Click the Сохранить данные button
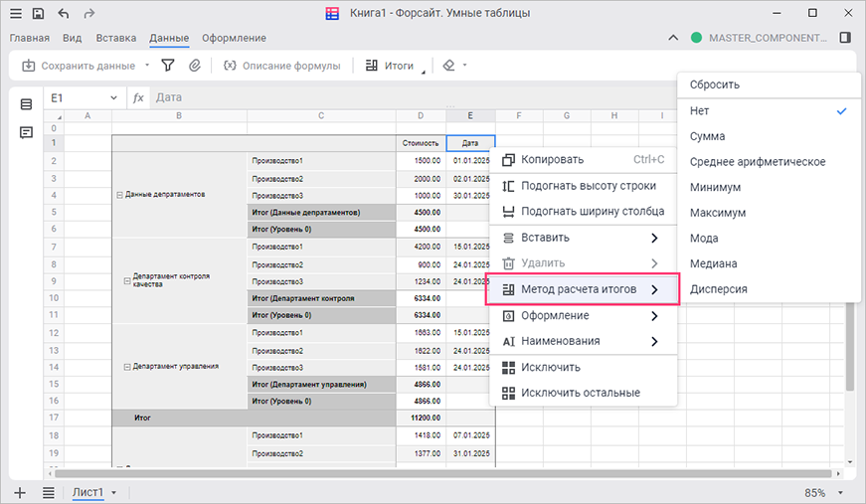This screenshot has width=866, height=504. tap(79, 66)
